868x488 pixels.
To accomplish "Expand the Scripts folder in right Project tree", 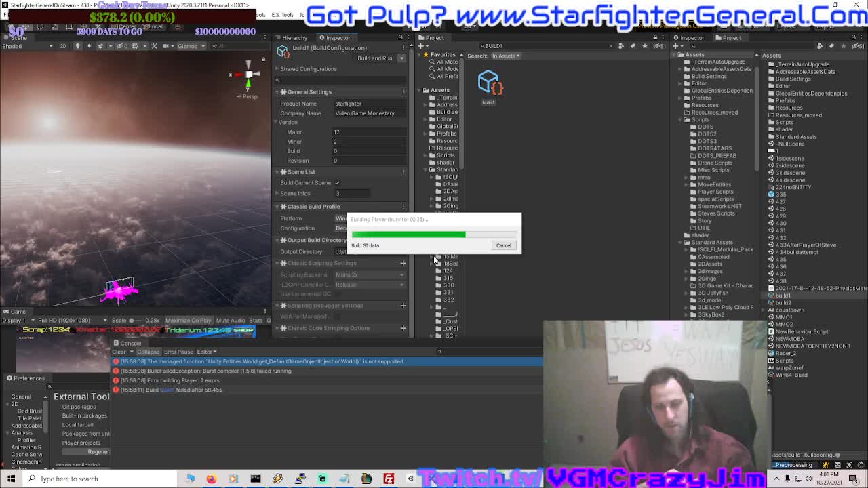I will coord(679,120).
